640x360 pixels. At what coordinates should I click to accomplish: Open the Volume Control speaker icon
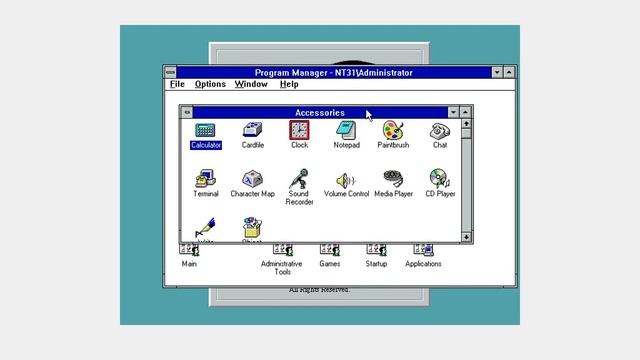pos(346,180)
